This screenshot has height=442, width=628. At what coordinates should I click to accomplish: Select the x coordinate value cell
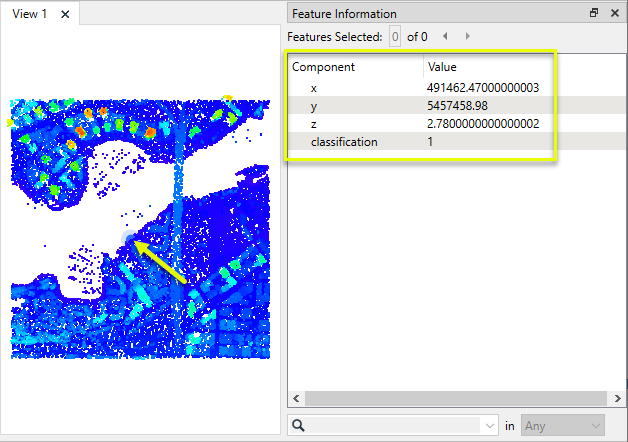point(482,88)
